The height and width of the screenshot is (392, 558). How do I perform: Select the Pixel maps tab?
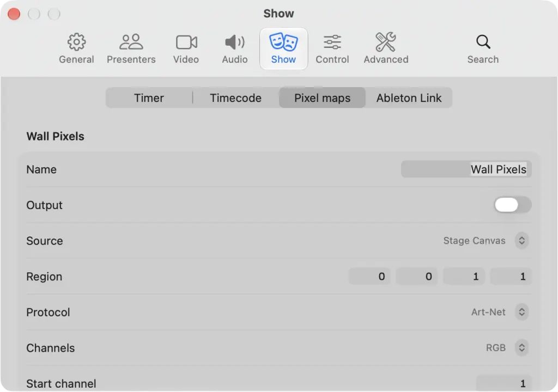tap(323, 98)
